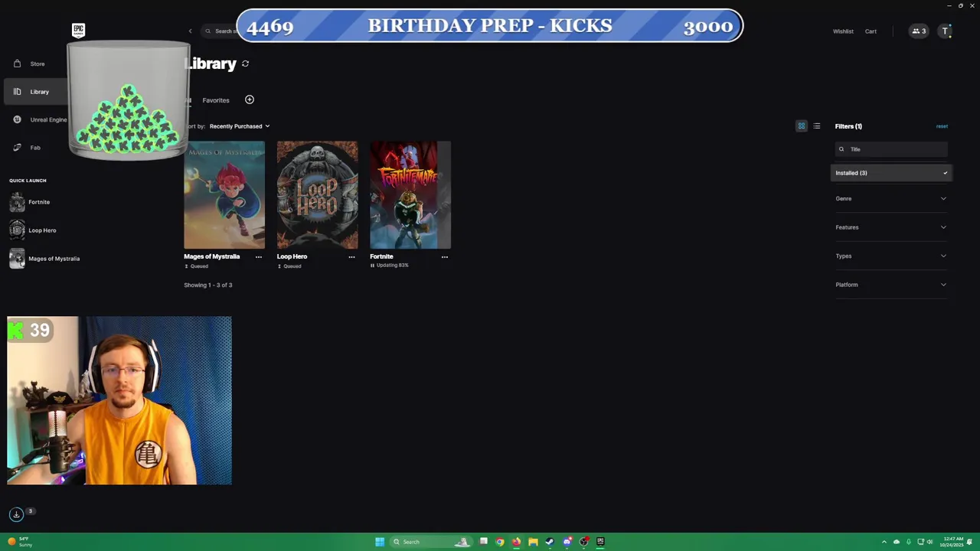Add a new collection with plus icon

point(250,99)
